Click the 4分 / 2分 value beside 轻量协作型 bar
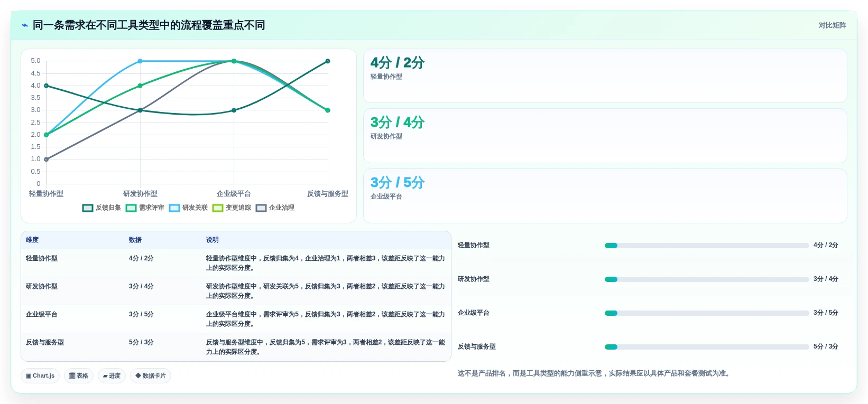 click(826, 245)
